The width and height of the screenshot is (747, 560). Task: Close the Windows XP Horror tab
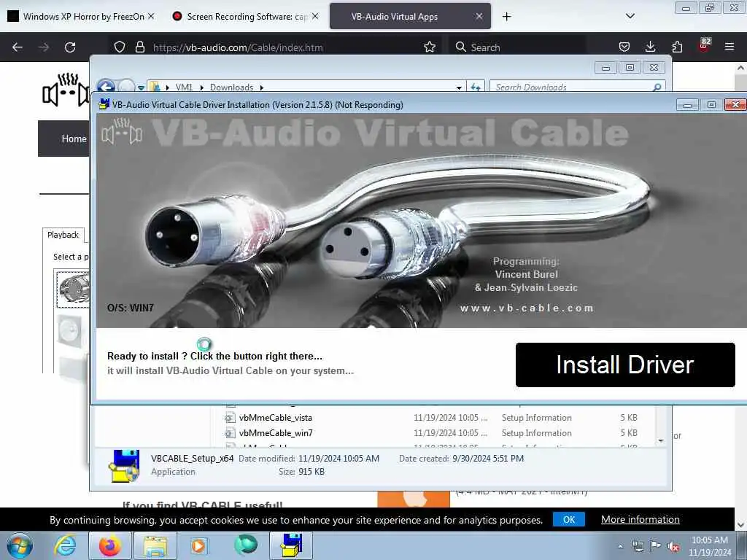[x=151, y=16]
